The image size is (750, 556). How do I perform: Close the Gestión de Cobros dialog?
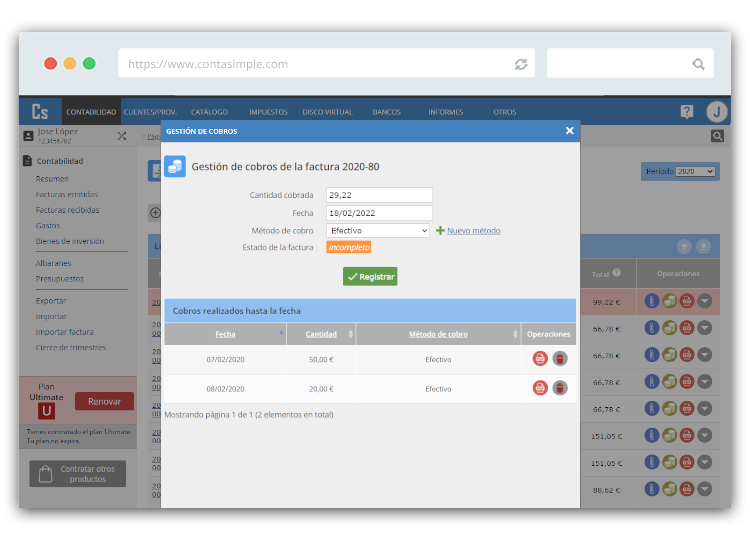pyautogui.click(x=569, y=131)
